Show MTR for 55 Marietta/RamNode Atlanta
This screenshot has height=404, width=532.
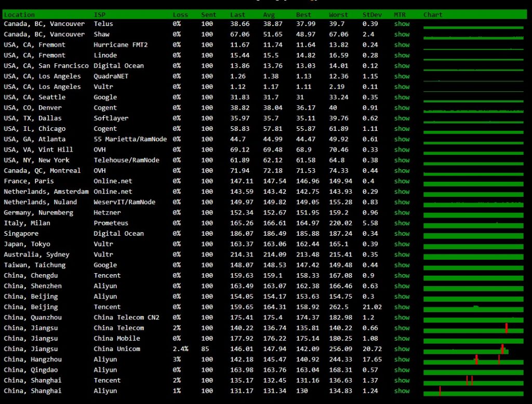tap(402, 139)
